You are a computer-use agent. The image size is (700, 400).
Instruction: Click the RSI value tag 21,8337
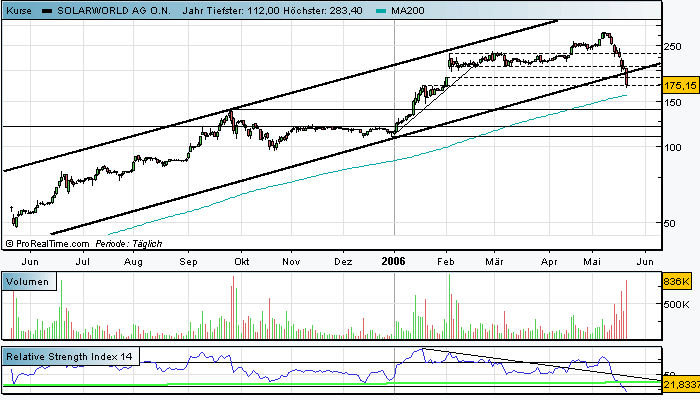[x=680, y=384]
